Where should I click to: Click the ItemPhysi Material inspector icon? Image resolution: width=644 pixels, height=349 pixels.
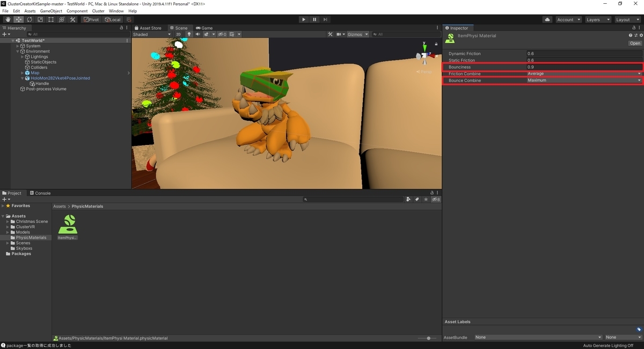[451, 38]
